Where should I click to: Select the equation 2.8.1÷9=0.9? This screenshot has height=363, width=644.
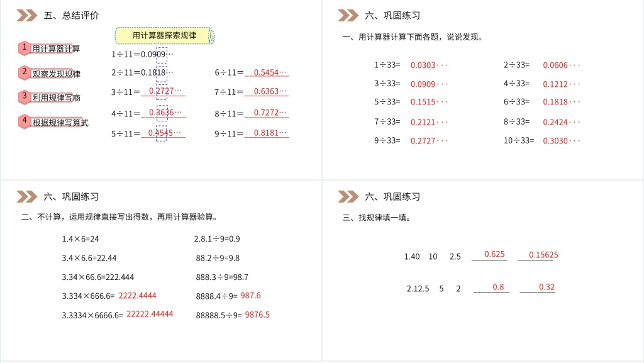(x=217, y=239)
